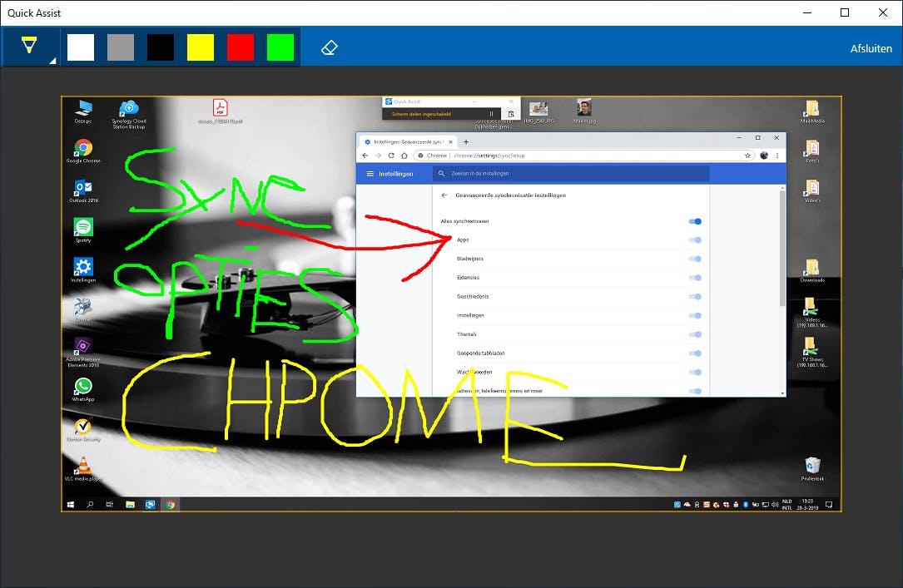Image resolution: width=903 pixels, height=588 pixels.
Task: Open the Instellingen hamburger menu
Action: click(x=370, y=174)
